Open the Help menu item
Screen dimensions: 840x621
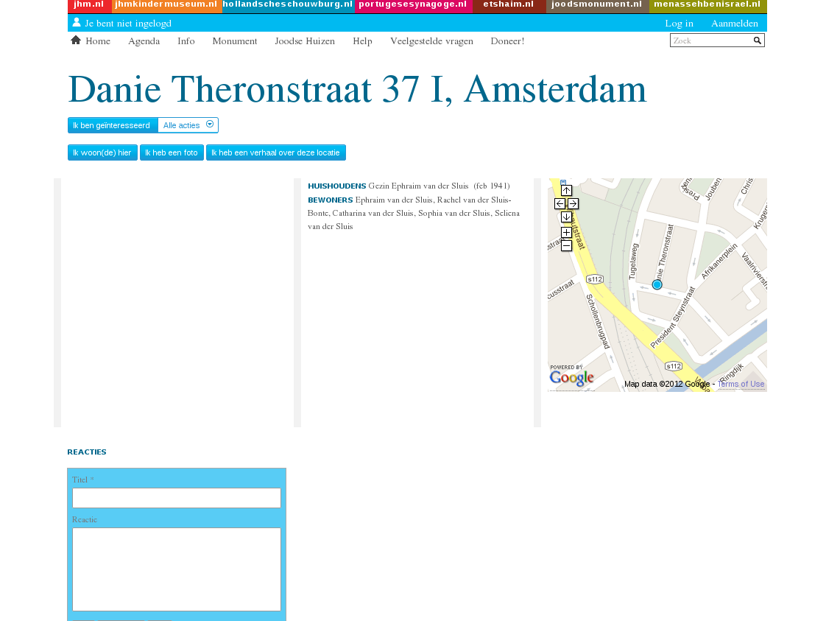coord(362,41)
